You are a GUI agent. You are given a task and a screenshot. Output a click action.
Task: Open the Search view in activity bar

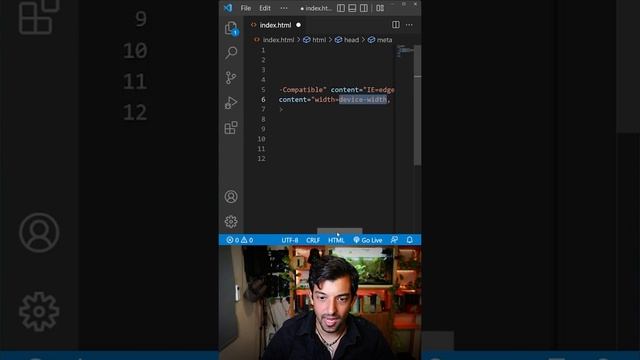click(231, 53)
